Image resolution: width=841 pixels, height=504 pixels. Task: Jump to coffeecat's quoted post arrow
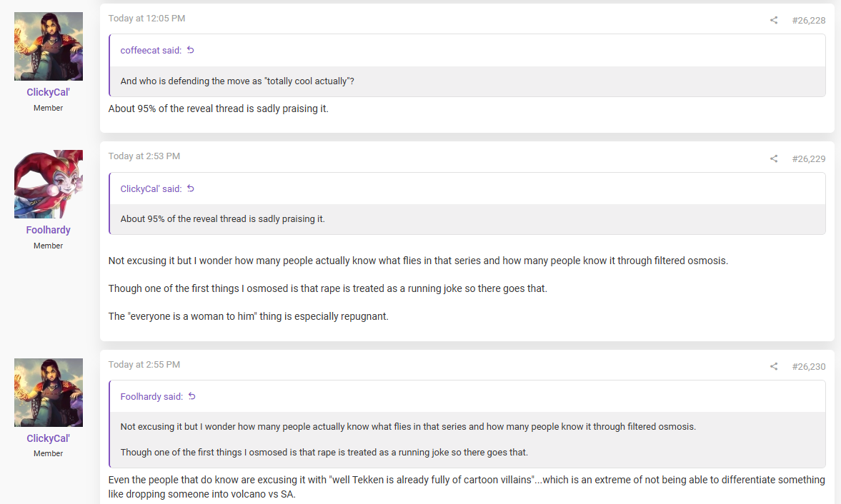click(x=190, y=50)
